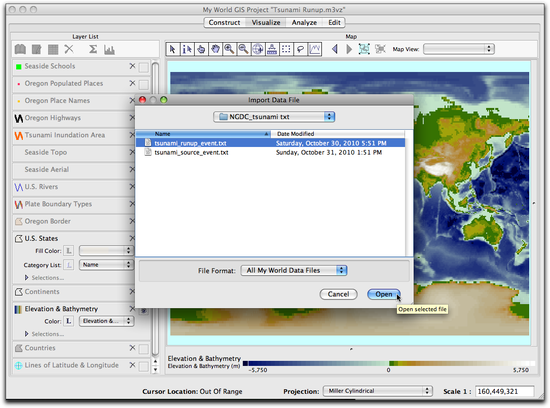
Task: Select the pan hand tool
Action: (x=215, y=49)
